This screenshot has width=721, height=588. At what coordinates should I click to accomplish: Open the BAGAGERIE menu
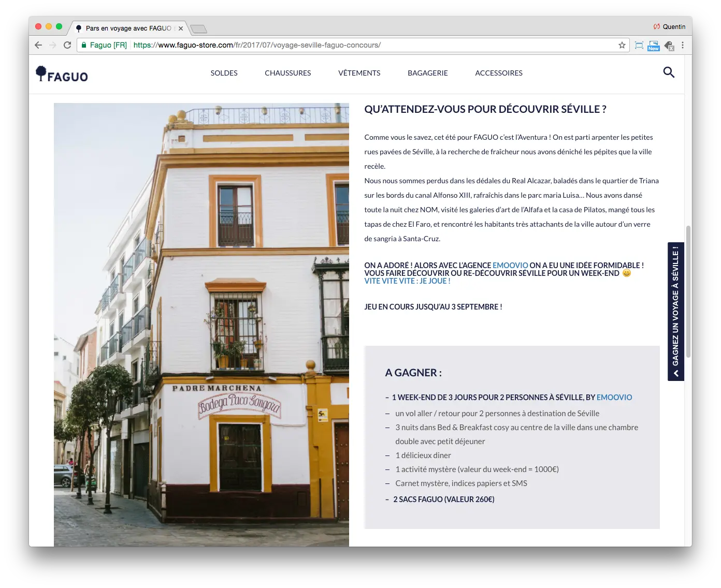pyautogui.click(x=428, y=73)
